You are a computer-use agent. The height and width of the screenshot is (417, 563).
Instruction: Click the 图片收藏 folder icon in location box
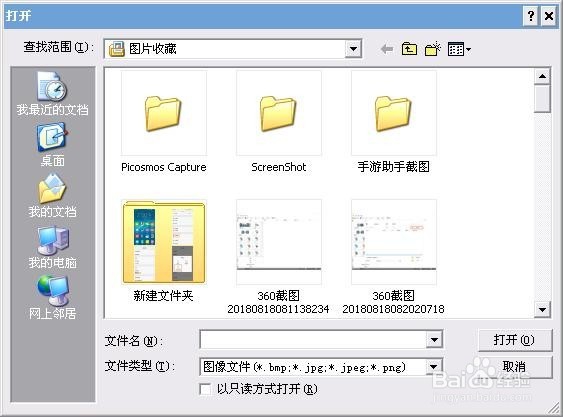pyautogui.click(x=117, y=49)
